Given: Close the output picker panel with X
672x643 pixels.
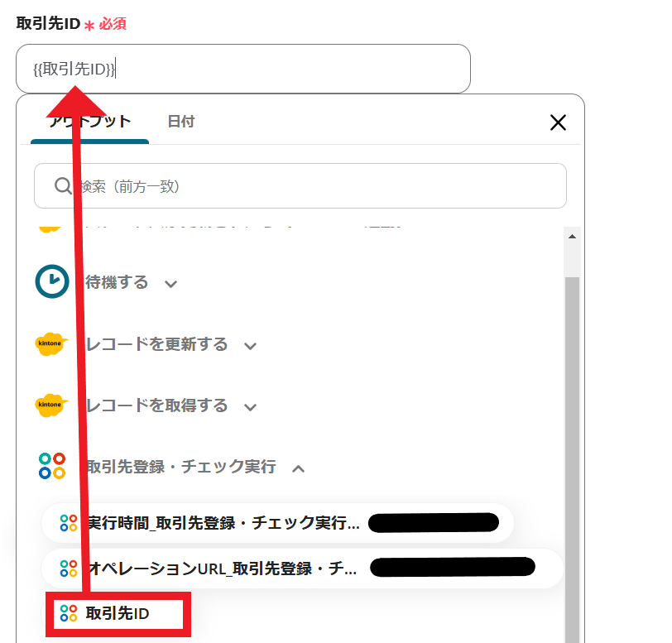Looking at the screenshot, I should (558, 122).
